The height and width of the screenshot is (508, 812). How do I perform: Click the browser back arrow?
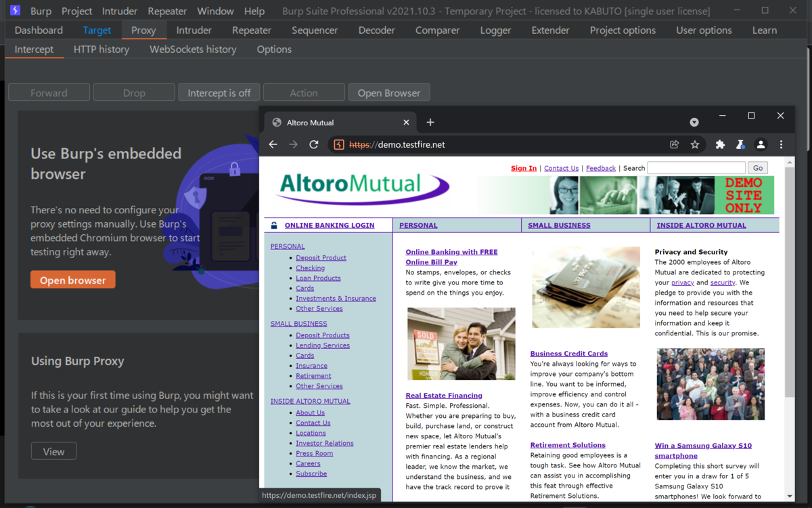coord(273,144)
